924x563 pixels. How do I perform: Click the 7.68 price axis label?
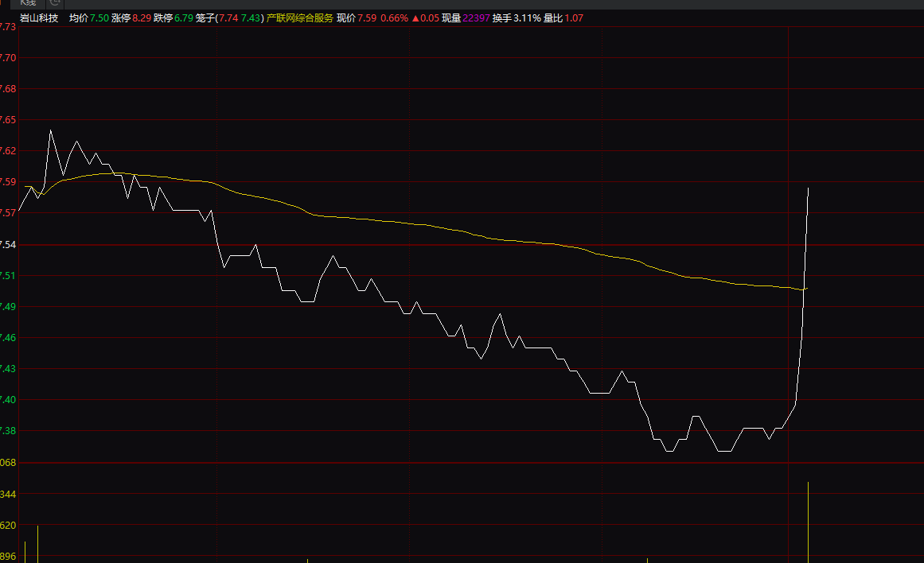click(x=8, y=89)
